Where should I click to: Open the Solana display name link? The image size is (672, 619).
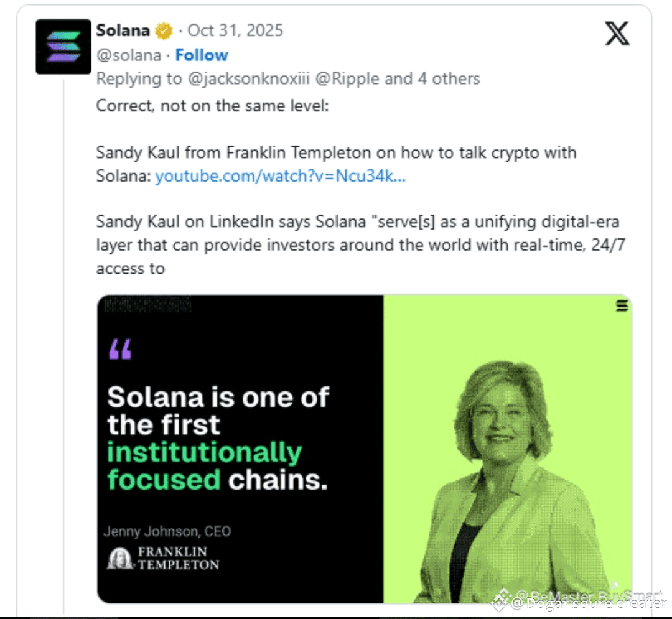123,30
